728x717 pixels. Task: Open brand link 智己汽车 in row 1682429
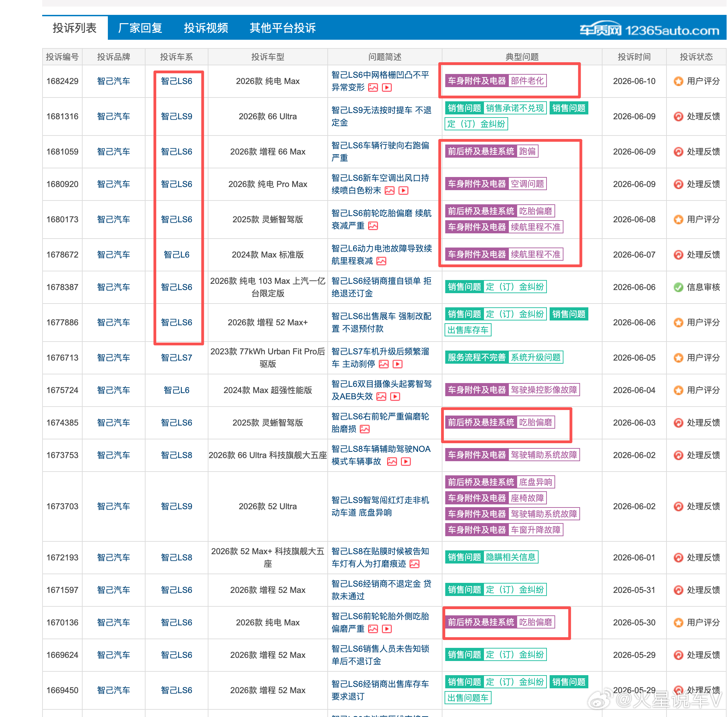click(113, 81)
